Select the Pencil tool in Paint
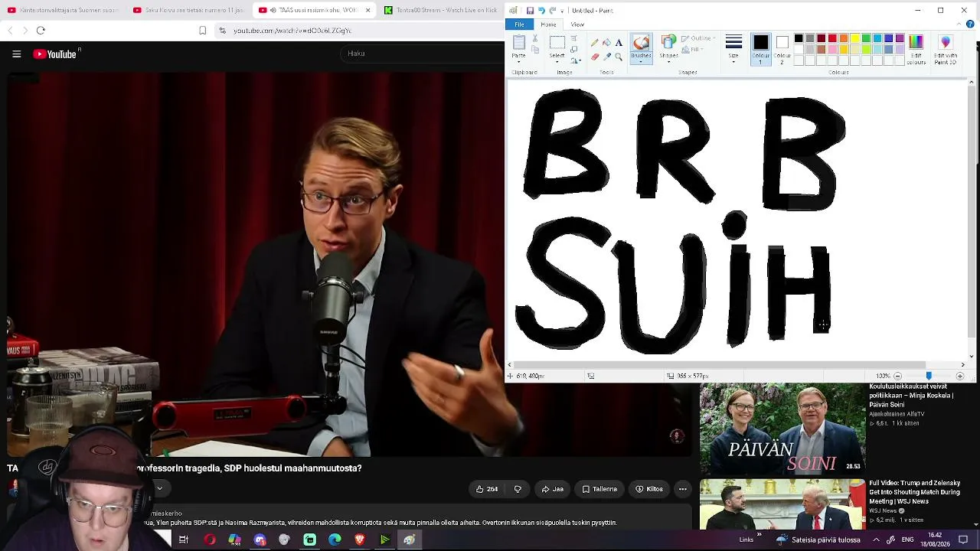This screenshot has width=980, height=551. [x=594, y=43]
